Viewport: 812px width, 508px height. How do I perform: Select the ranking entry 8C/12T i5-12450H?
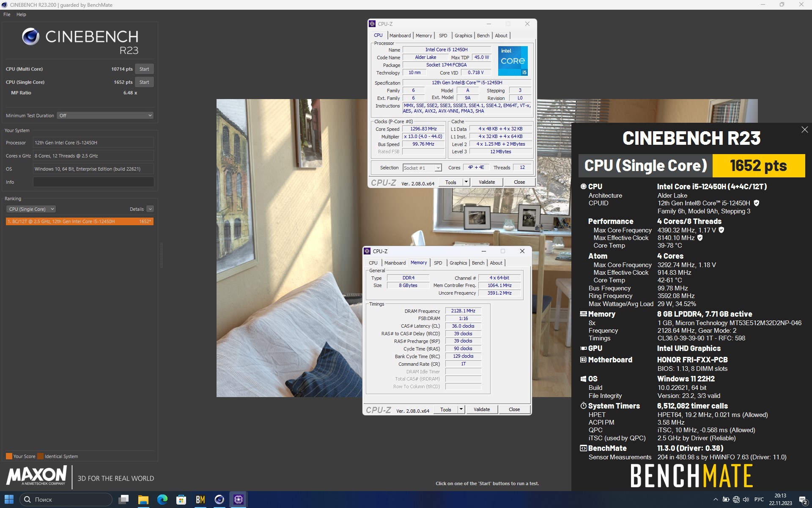pos(80,221)
